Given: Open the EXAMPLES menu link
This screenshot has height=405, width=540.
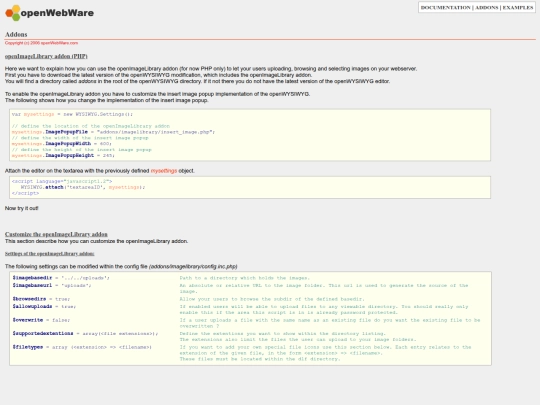Looking at the screenshot, I should click(x=518, y=8).
